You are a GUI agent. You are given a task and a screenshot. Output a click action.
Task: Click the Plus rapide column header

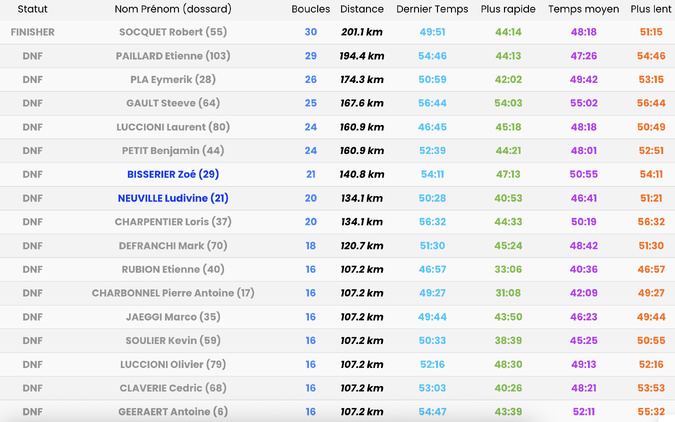[508, 9]
